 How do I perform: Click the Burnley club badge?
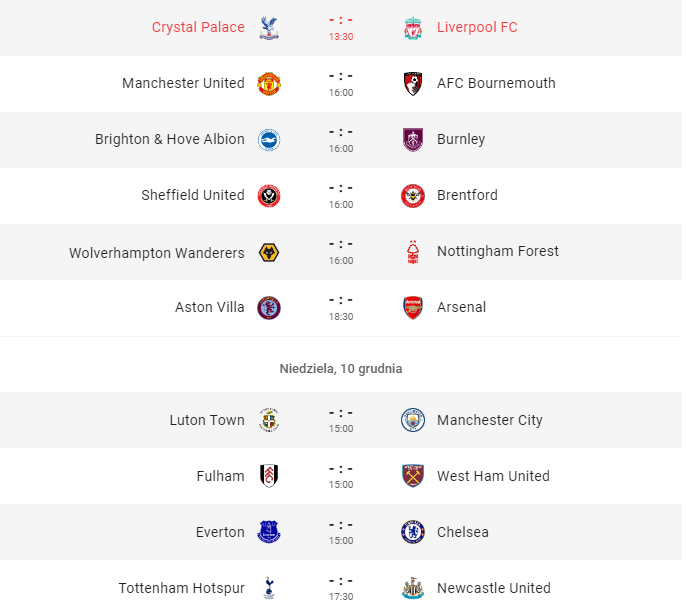(413, 140)
